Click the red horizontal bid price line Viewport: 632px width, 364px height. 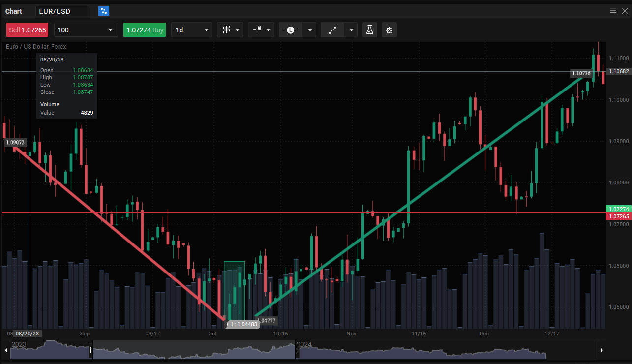point(304,213)
